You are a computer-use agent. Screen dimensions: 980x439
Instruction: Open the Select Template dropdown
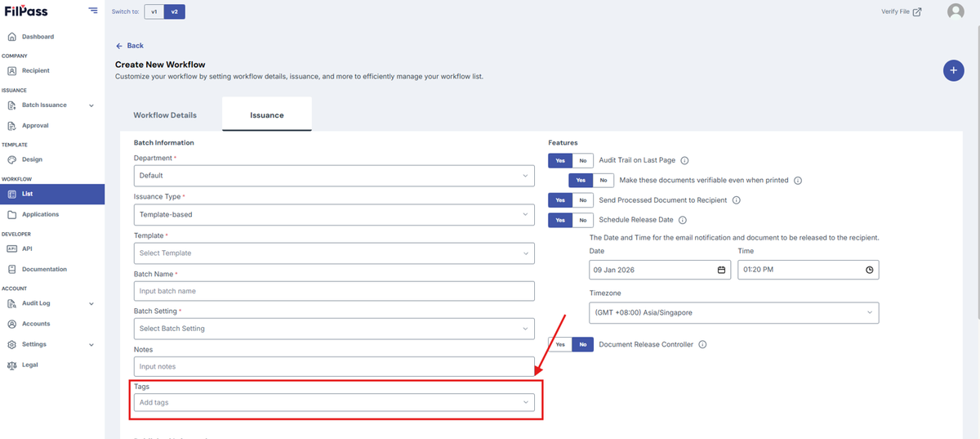click(x=334, y=253)
